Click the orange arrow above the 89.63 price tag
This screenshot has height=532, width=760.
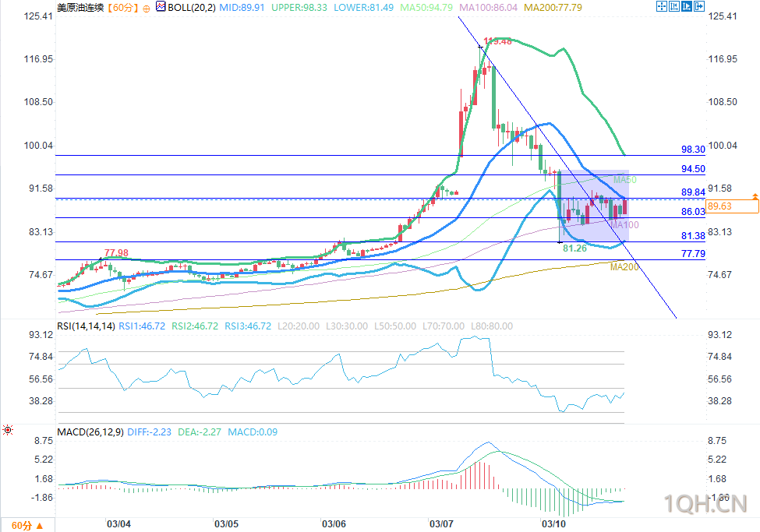(755, 196)
